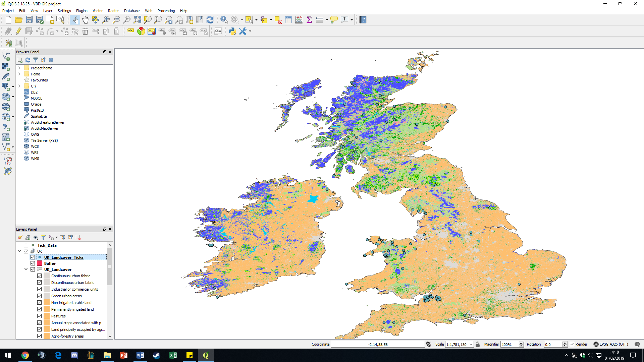Click the Industrial or commercial units swatch
Screen dimensions: 644x362
47,289
